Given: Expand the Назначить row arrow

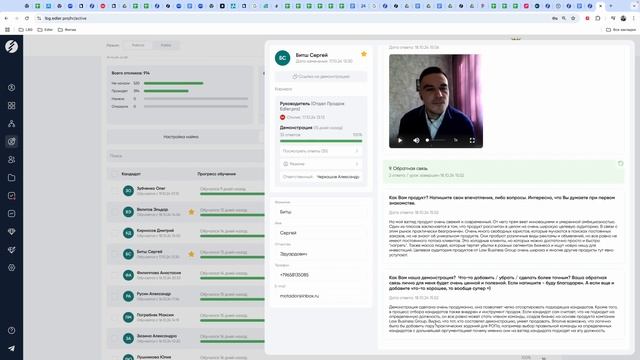Looking at the screenshot, I should coord(357,164).
